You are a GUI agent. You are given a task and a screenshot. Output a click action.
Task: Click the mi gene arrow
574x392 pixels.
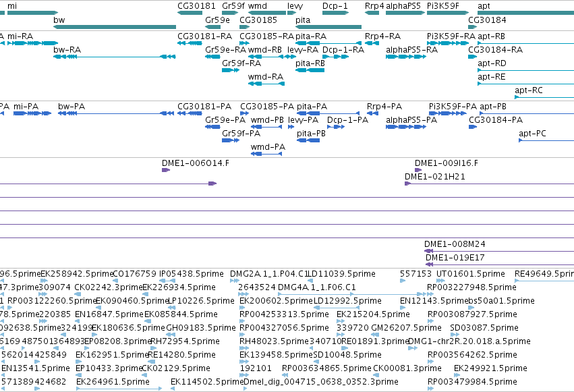click(x=32, y=13)
